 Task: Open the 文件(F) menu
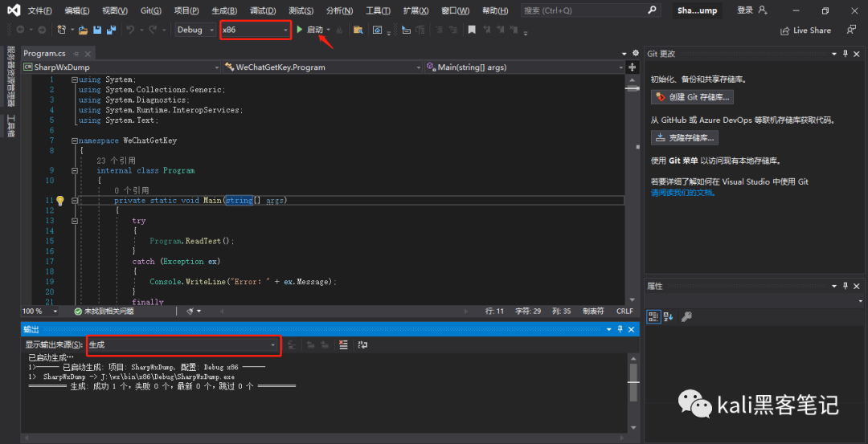[x=40, y=11]
